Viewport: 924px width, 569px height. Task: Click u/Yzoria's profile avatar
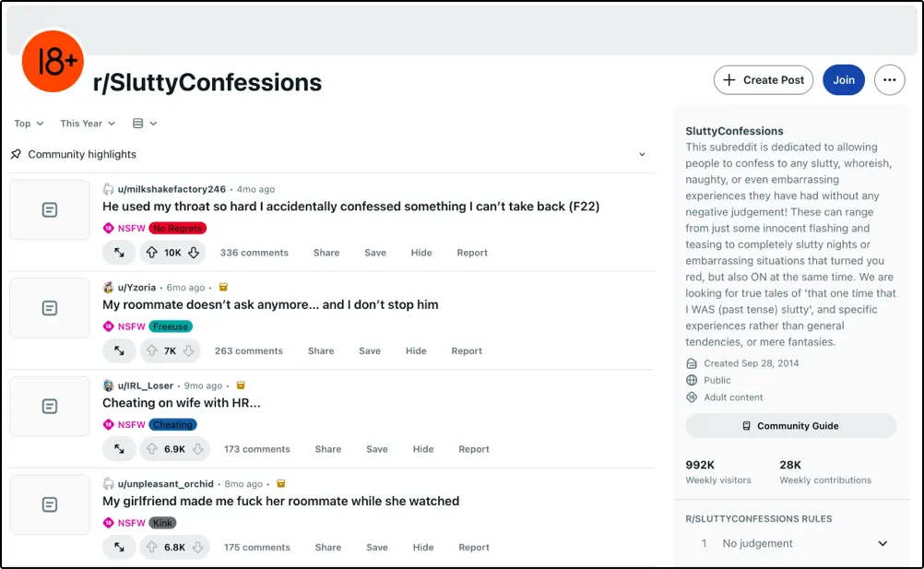point(108,287)
